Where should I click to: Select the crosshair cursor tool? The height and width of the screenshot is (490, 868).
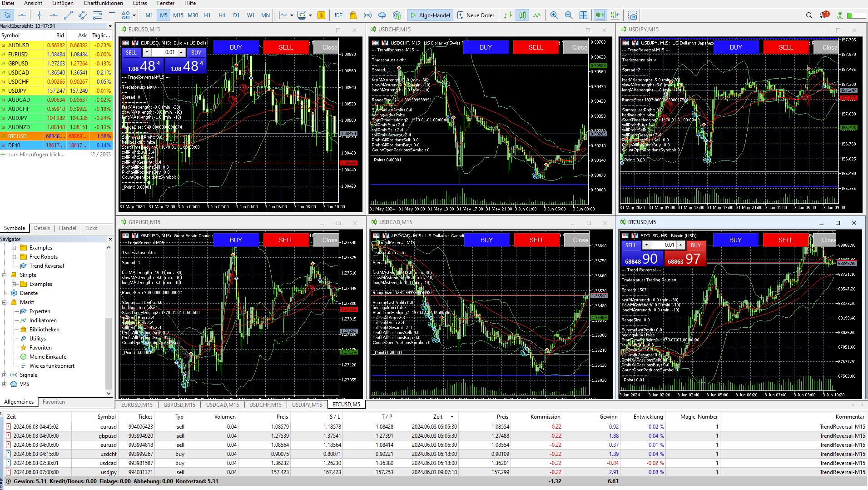tap(22, 15)
